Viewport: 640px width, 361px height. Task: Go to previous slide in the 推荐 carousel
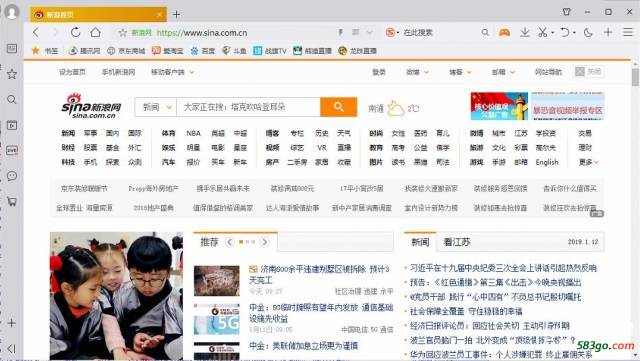[x=230, y=242]
